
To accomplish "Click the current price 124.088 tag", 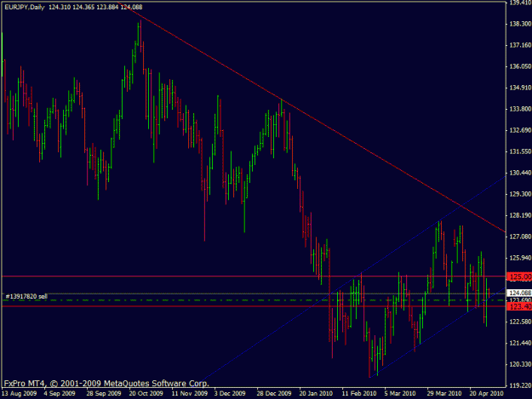I will [519, 293].
